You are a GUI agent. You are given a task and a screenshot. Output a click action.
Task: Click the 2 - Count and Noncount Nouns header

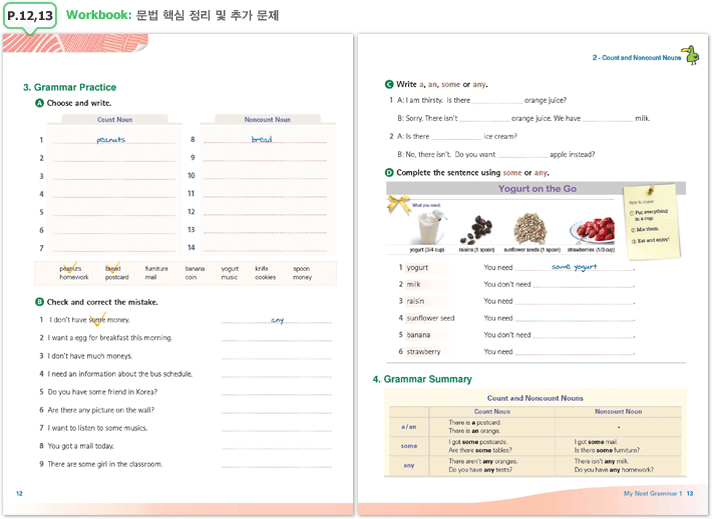[x=637, y=58]
